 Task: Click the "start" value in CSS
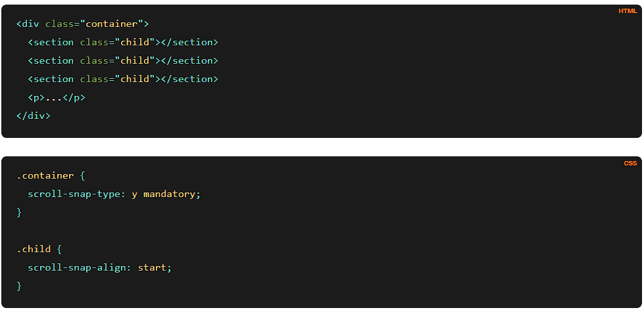point(153,268)
